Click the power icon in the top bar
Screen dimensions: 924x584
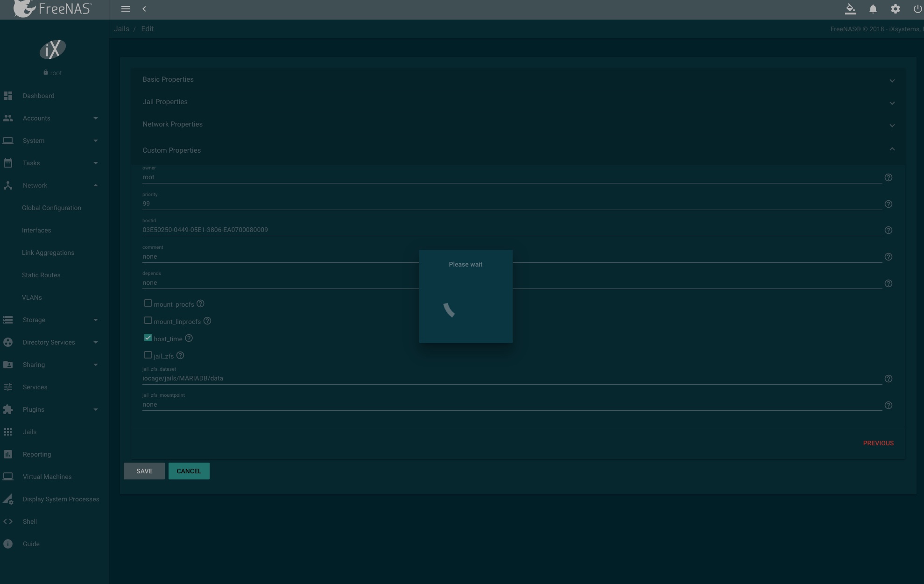coord(917,9)
